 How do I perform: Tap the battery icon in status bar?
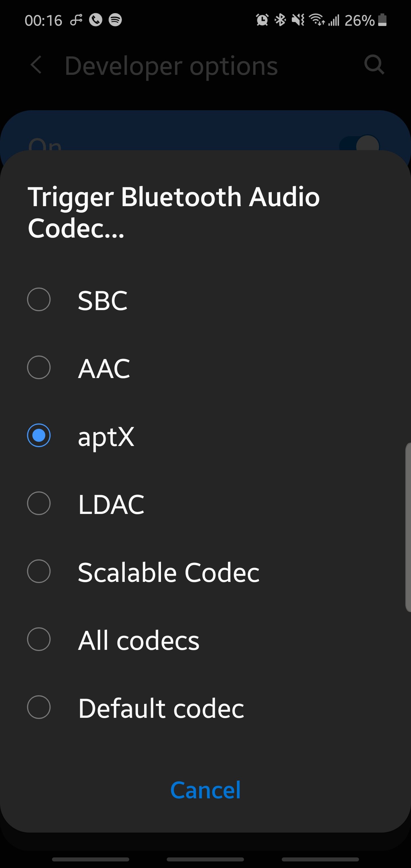[382, 20]
